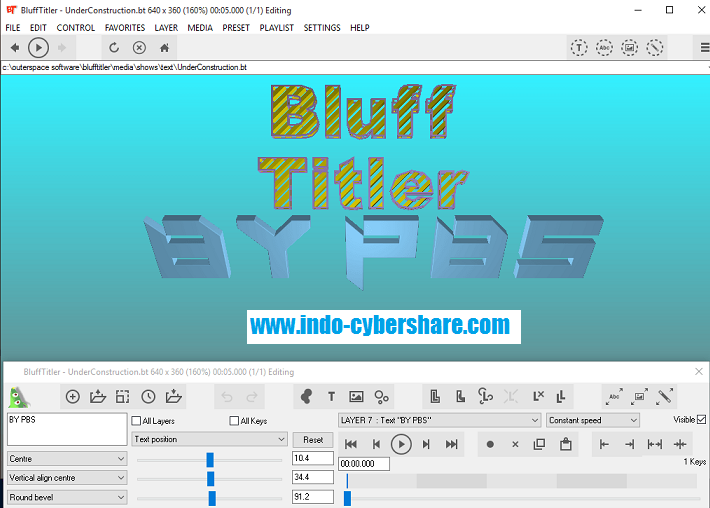Click second solid layer icon
The width and height of the screenshot is (710, 508).
point(460,396)
